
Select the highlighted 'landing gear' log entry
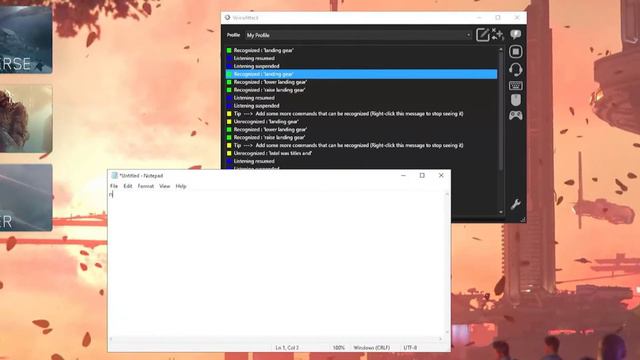pyautogui.click(x=362, y=74)
